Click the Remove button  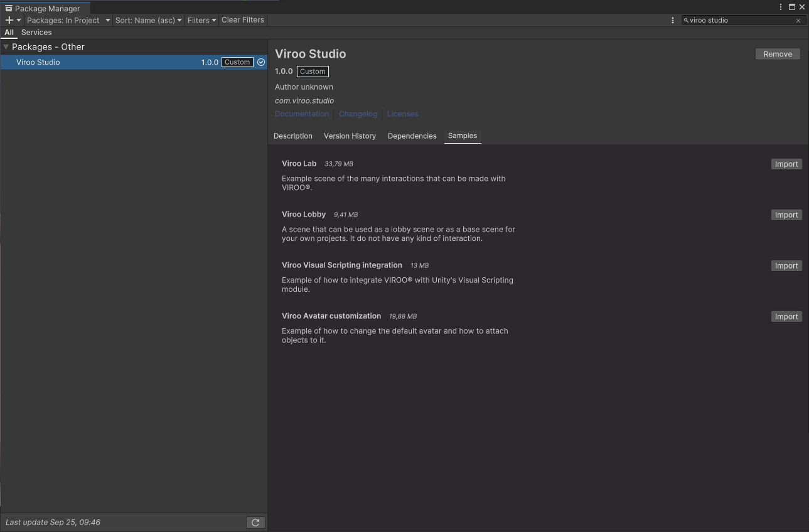pyautogui.click(x=778, y=54)
